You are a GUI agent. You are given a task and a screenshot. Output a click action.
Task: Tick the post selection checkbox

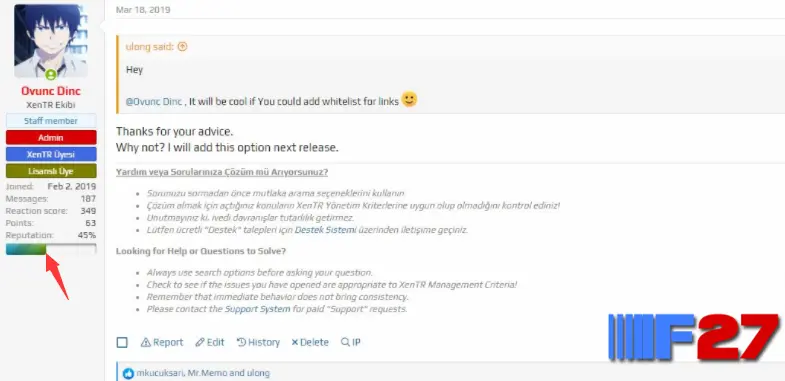[x=122, y=342]
